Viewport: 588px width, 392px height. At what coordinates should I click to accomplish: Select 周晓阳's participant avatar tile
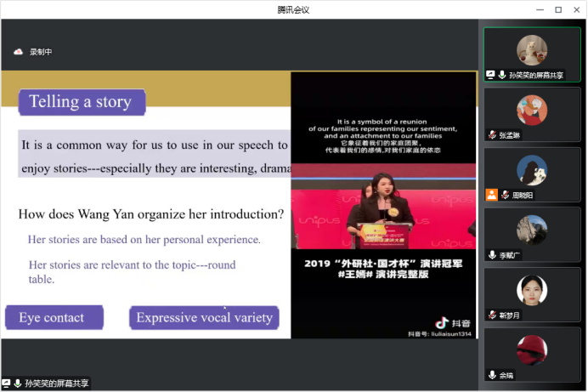[x=532, y=169]
